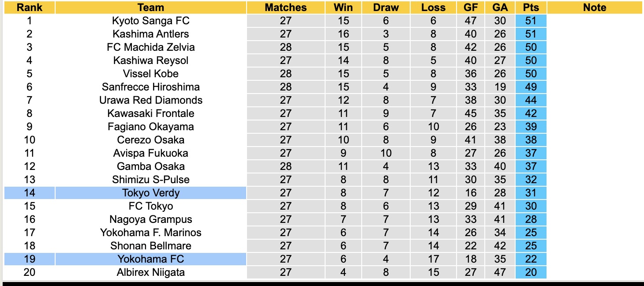Select the highlighted Tokyo Verdy row

pyautogui.click(x=150, y=193)
